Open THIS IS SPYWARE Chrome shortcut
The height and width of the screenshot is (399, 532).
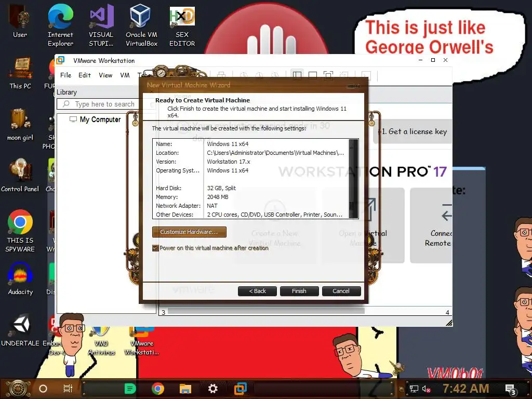coord(20,231)
